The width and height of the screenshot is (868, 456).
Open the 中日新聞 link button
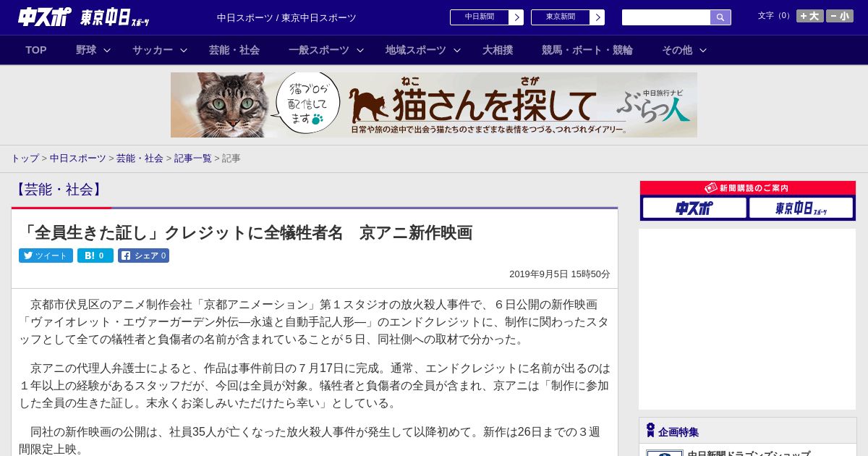tap(480, 17)
